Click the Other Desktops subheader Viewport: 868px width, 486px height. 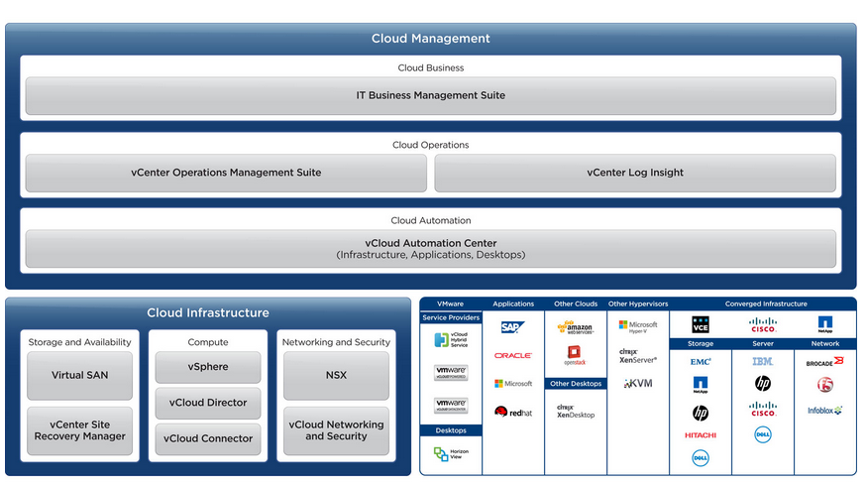coord(576,384)
